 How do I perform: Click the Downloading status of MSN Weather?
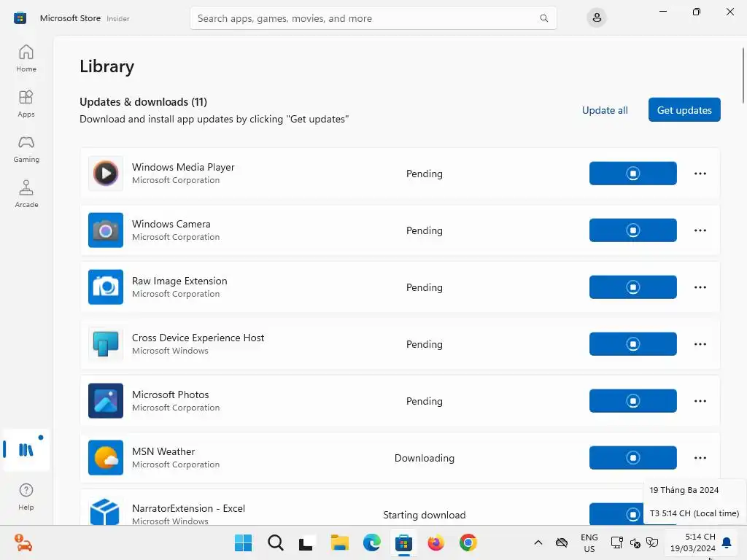click(424, 458)
